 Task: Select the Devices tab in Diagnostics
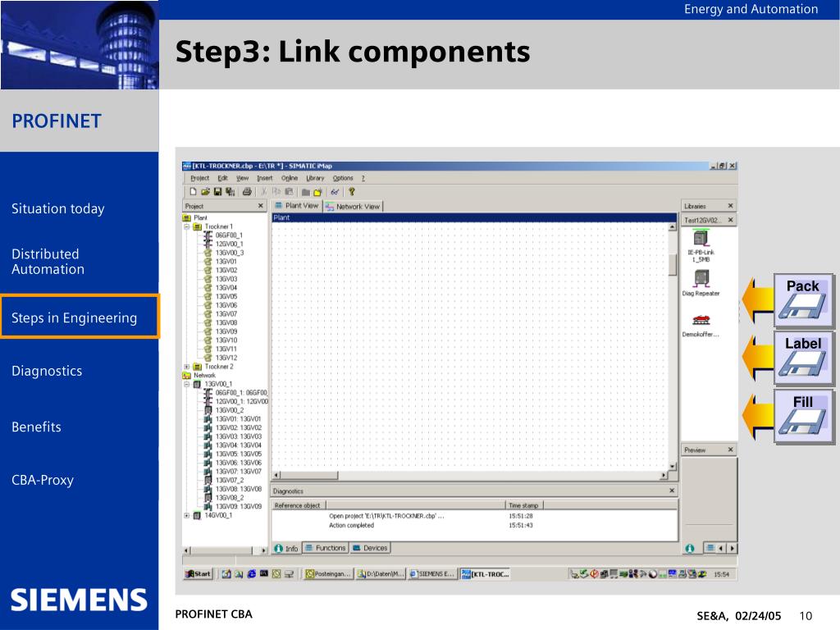370,548
